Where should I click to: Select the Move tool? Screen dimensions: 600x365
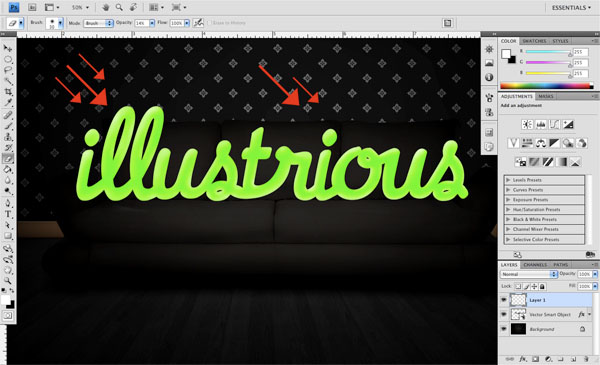pos(8,48)
